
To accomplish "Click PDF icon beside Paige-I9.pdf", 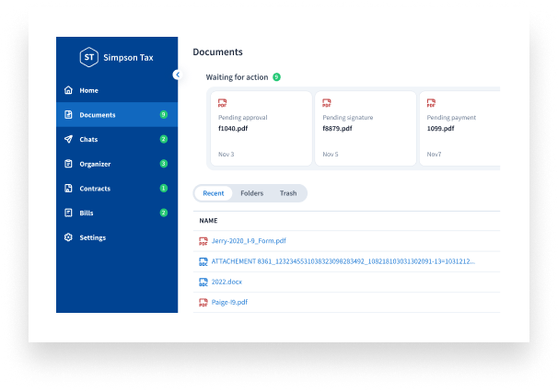I will 203,303.
